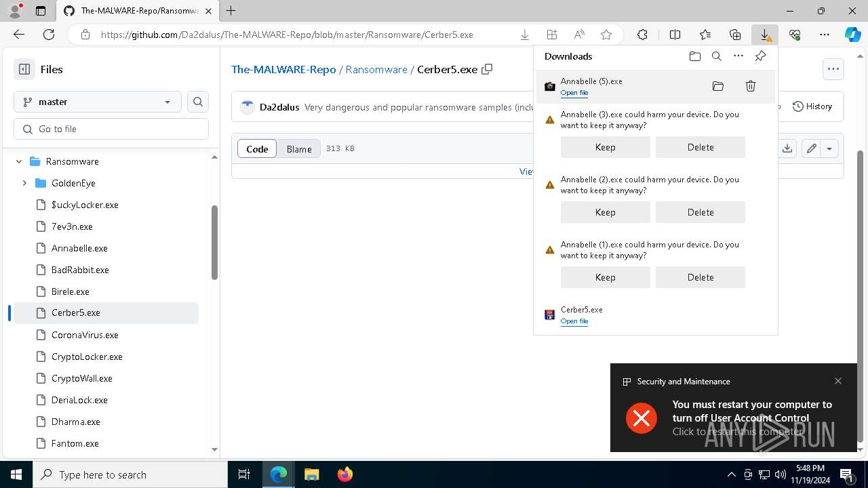This screenshot has width=868, height=488.
Task: Launch Firefox from the taskbar
Action: pyautogui.click(x=345, y=474)
